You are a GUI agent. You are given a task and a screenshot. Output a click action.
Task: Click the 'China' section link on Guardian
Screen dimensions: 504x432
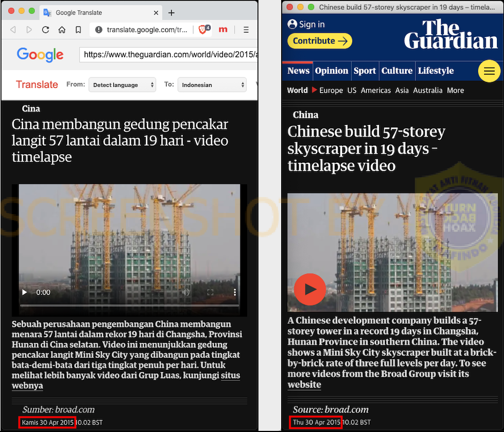[x=305, y=115]
